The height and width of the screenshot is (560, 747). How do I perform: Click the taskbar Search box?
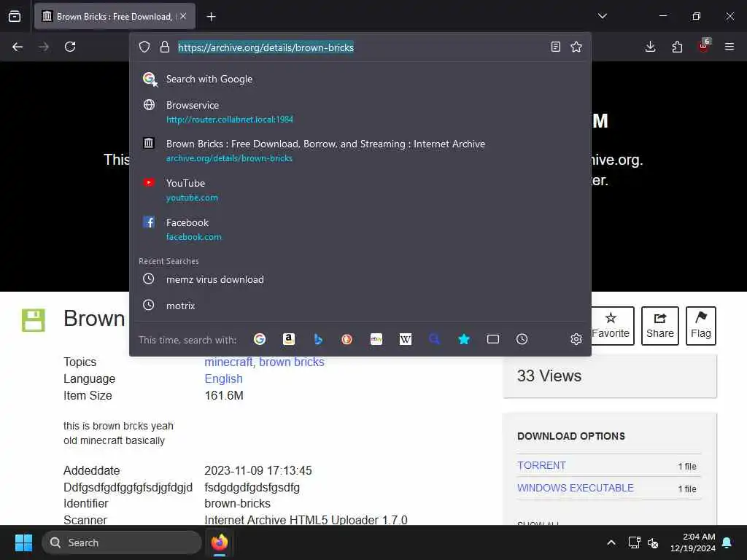point(122,542)
